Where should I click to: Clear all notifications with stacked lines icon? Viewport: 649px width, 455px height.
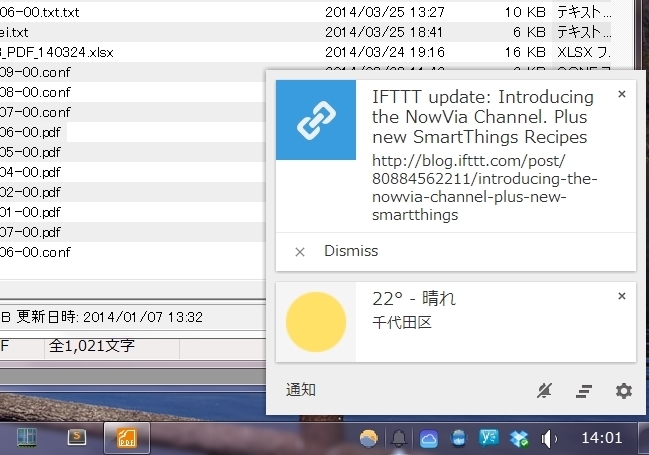(x=584, y=391)
